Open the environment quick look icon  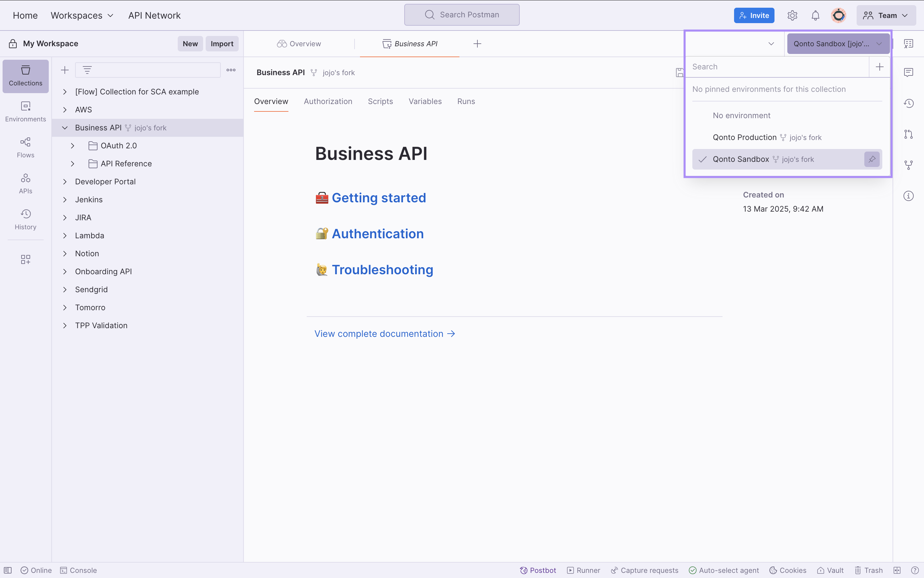[909, 44]
